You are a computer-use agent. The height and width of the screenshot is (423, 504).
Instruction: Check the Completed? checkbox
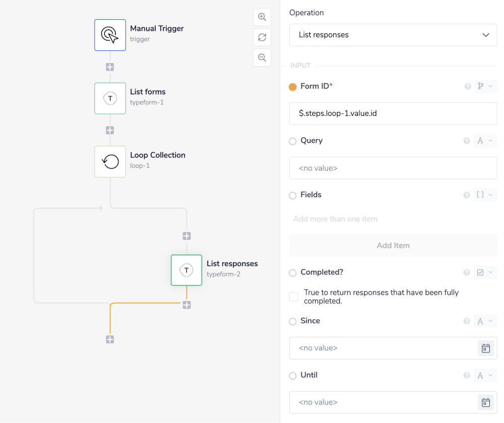293,296
